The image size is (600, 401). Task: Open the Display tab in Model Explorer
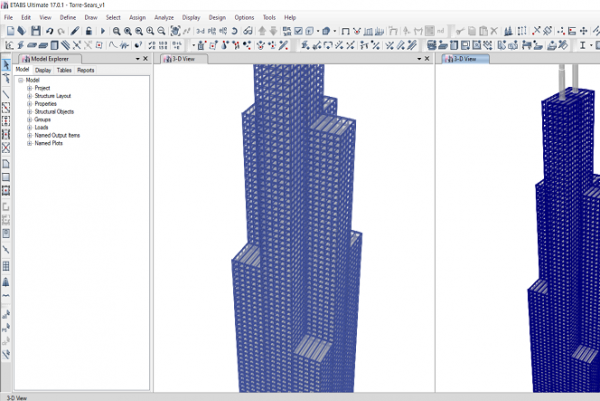[42, 70]
